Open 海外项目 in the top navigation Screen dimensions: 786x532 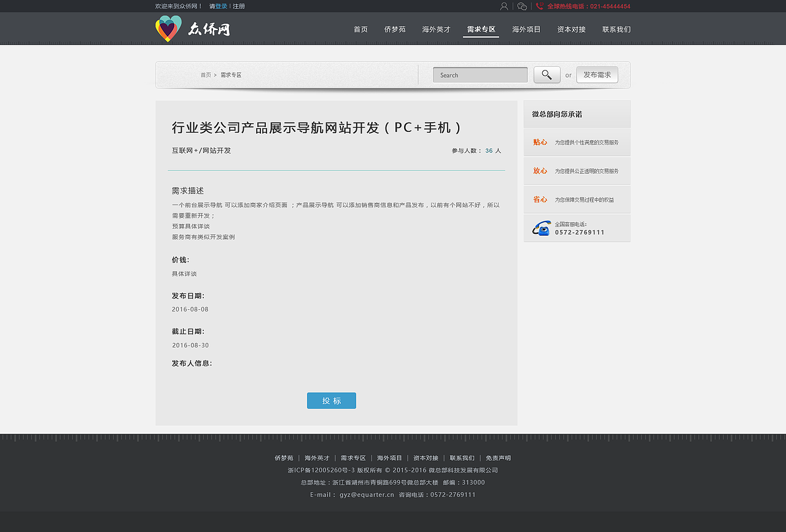point(526,29)
